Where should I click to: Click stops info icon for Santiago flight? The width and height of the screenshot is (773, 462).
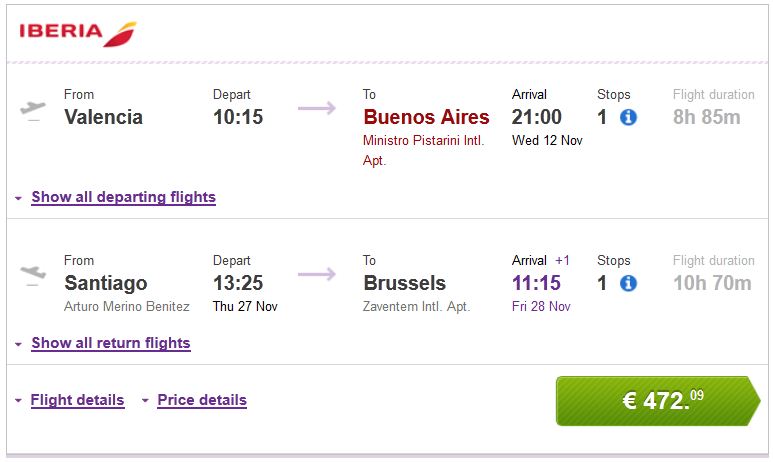coord(628,284)
